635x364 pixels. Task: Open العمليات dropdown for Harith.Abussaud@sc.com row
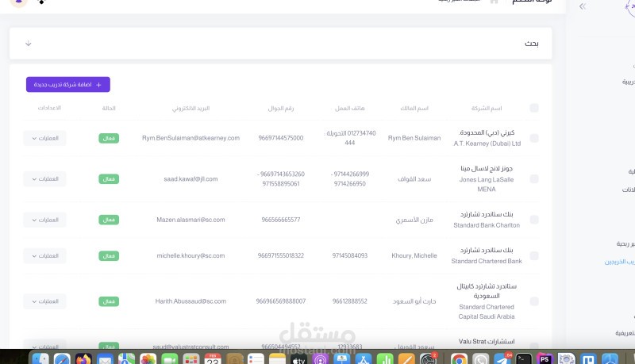tap(45, 301)
